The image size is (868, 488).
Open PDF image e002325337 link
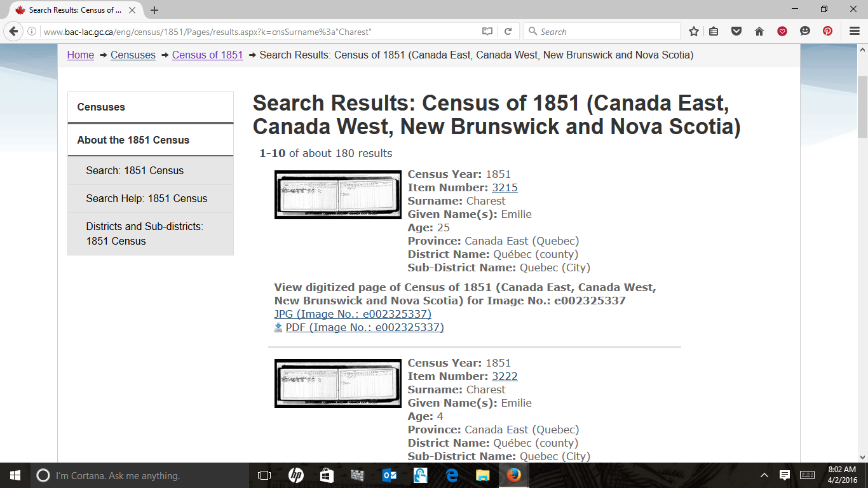[365, 327]
